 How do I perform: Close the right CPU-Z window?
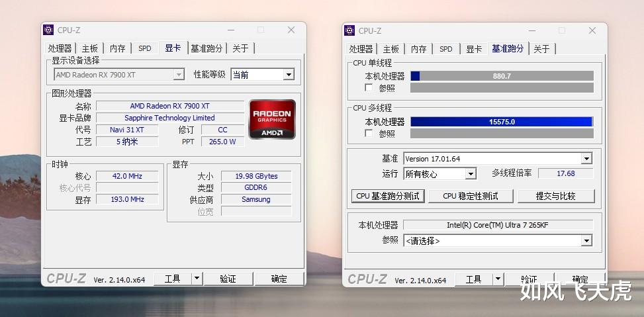coord(592,31)
